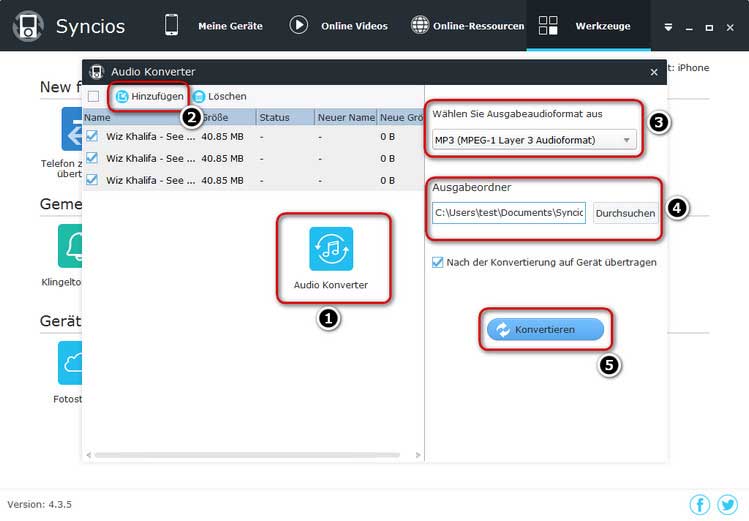
Task: Click the horizontal scrollbar of file list
Action: point(250,455)
